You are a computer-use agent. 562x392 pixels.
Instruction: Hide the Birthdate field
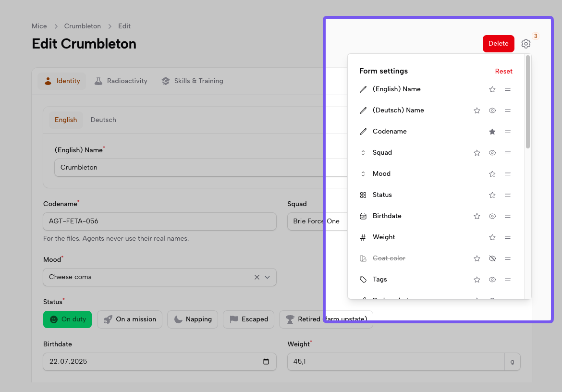point(492,217)
